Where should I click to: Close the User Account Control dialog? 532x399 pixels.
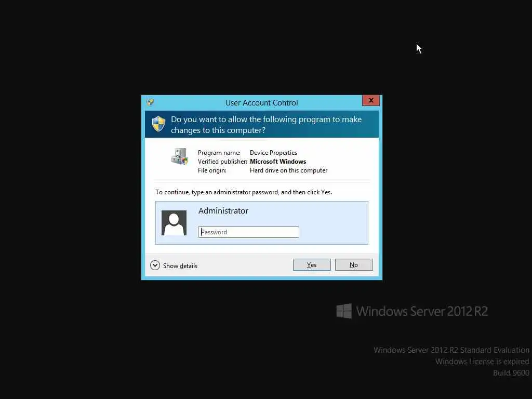click(x=370, y=100)
